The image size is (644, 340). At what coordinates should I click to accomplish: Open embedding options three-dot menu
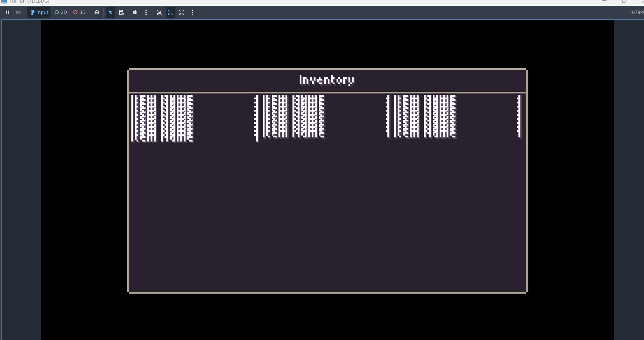[192, 12]
